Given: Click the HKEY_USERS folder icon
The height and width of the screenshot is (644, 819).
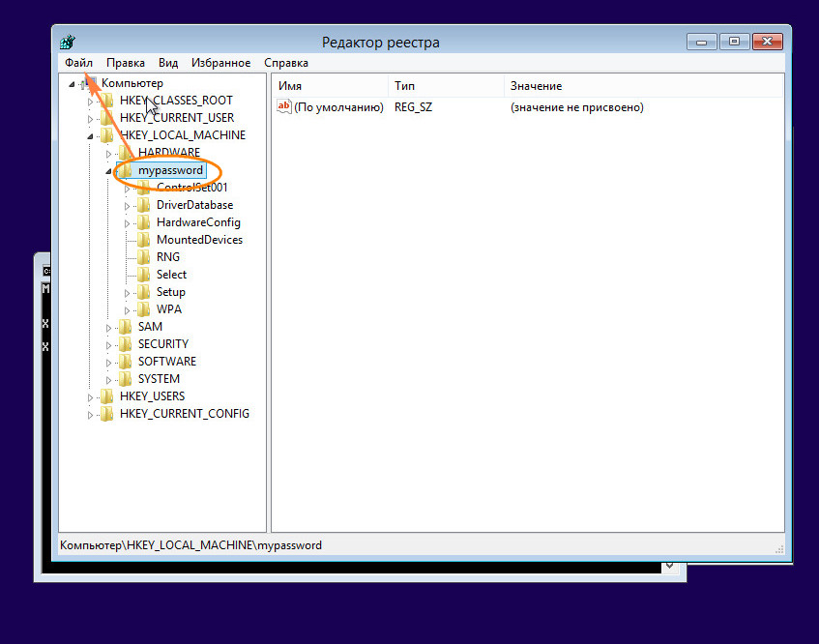Looking at the screenshot, I should point(107,396).
